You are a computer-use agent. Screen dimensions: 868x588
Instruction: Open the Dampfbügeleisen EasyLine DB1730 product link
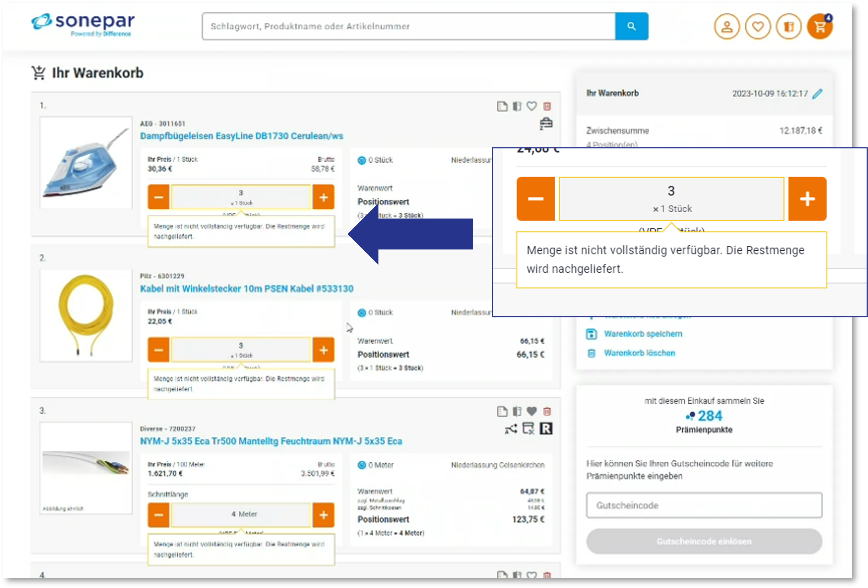(241, 136)
